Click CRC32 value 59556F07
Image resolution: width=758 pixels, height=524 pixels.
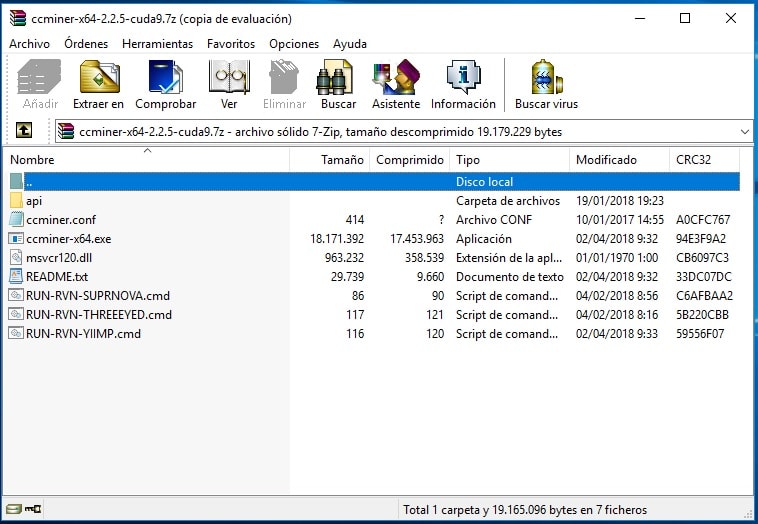[x=700, y=334]
